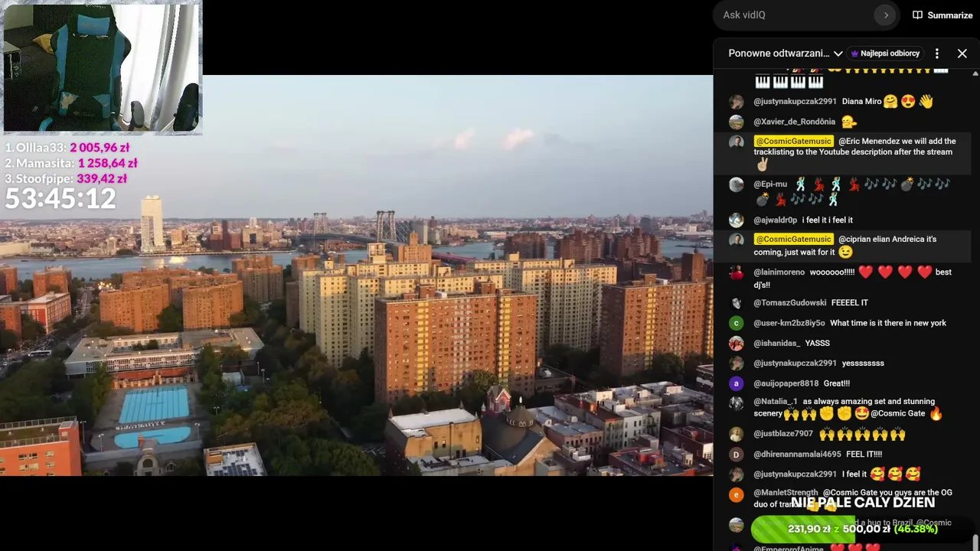Click ManletStrength's orange avatar
Screen dimensions: 980x551
coord(736,494)
